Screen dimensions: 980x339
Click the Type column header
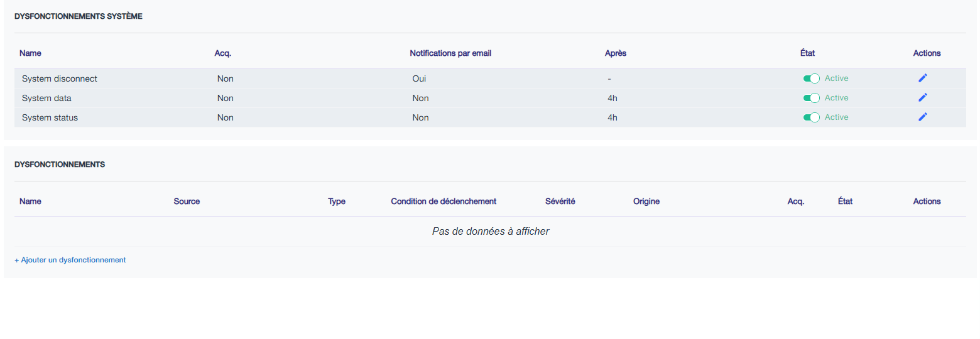337,202
